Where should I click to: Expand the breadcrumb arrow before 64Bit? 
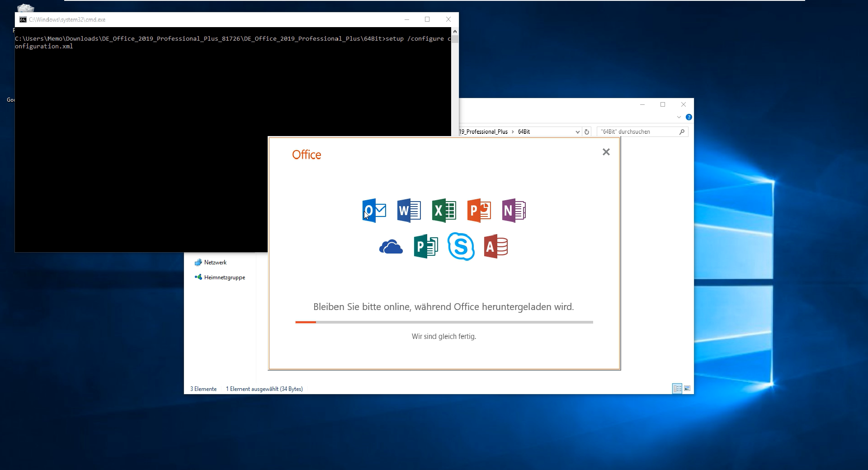click(x=513, y=132)
